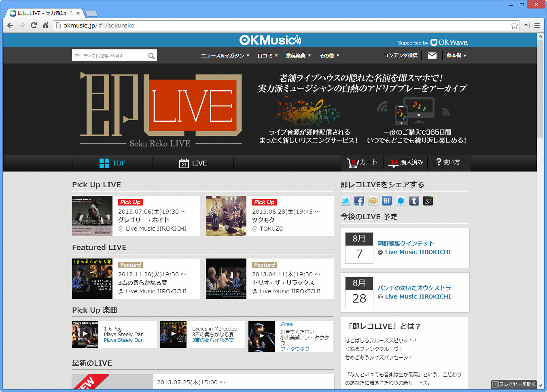Click the blue hexagon share icon

(401, 201)
